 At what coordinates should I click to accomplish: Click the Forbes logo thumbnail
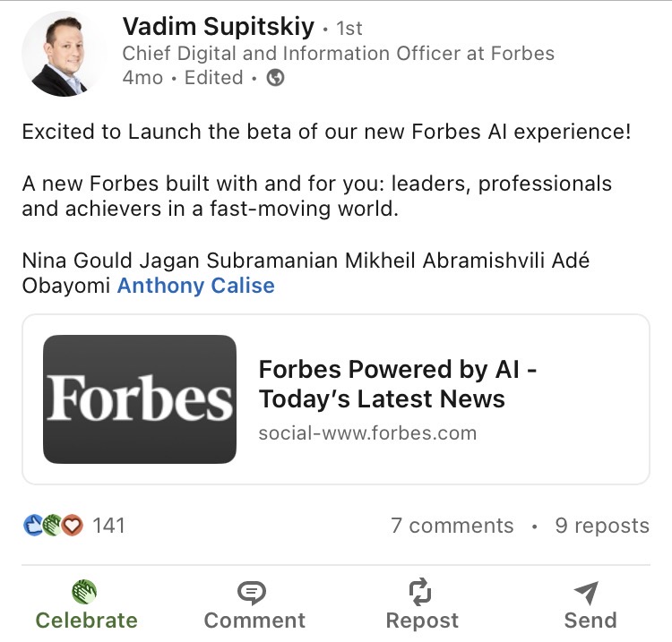pos(140,399)
